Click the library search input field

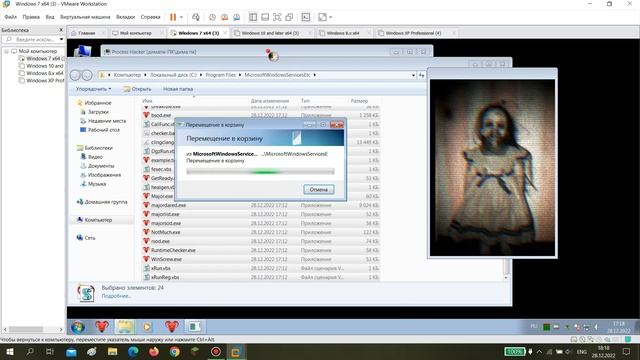[x=32, y=40]
